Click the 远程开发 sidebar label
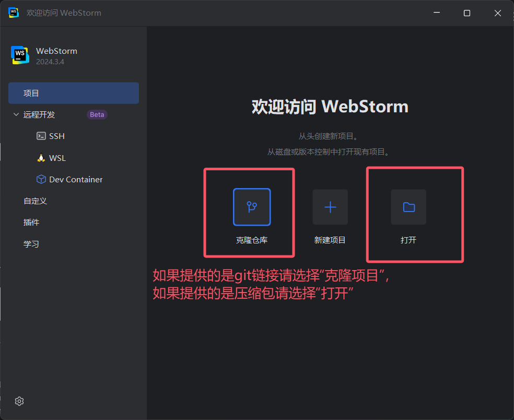The width and height of the screenshot is (514, 420). tap(39, 114)
